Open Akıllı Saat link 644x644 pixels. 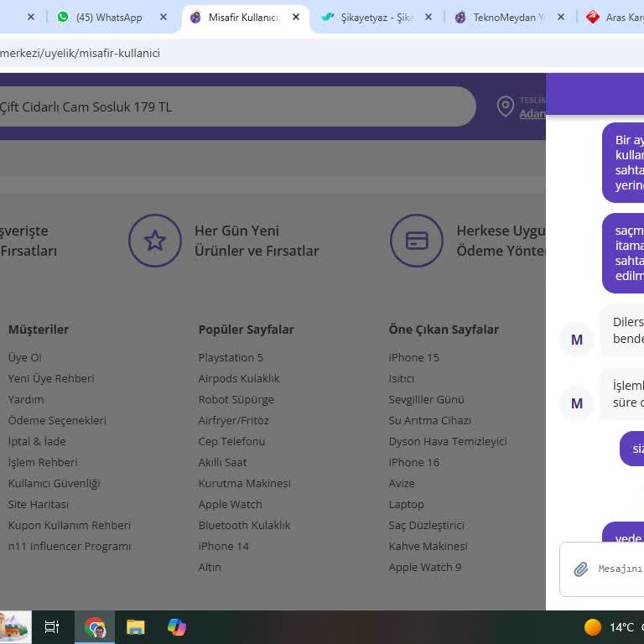point(222,463)
